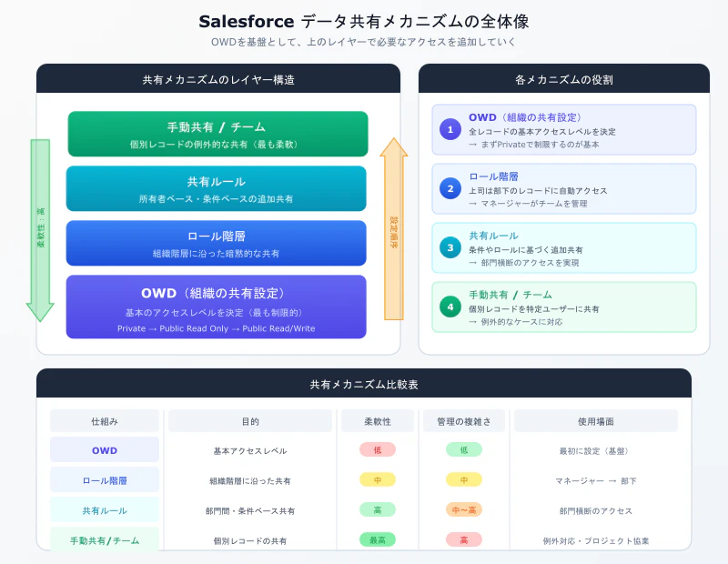Click the 仕組み column header
Viewport: 728px width, 564px height.
[105, 421]
